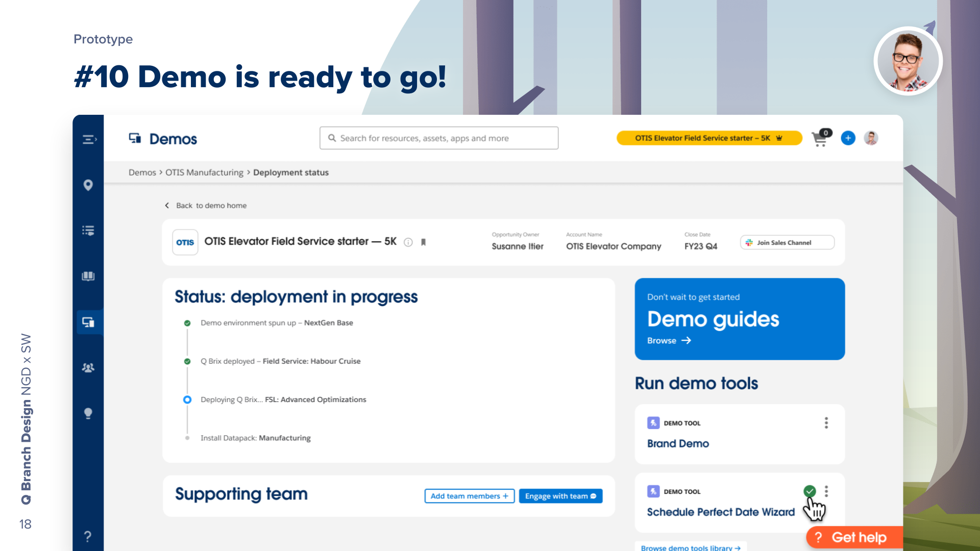The height and width of the screenshot is (551, 980).
Task: Click Brand Demo tool icon
Action: [653, 423]
